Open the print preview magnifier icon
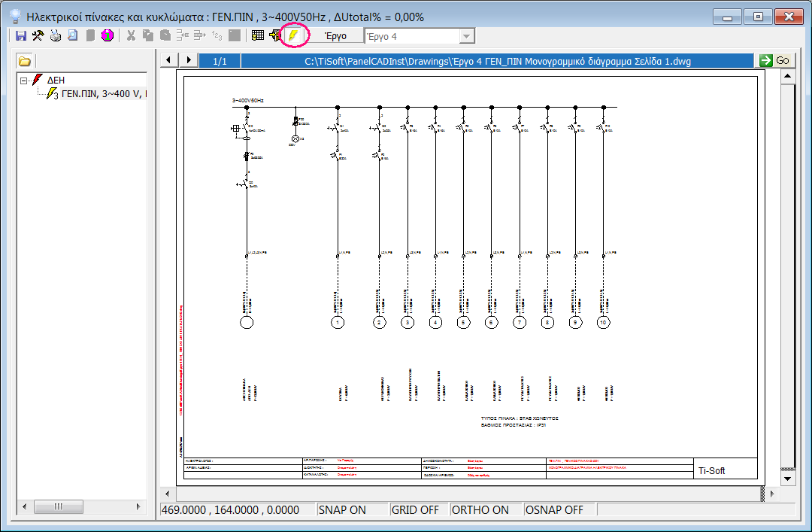 click(x=73, y=35)
